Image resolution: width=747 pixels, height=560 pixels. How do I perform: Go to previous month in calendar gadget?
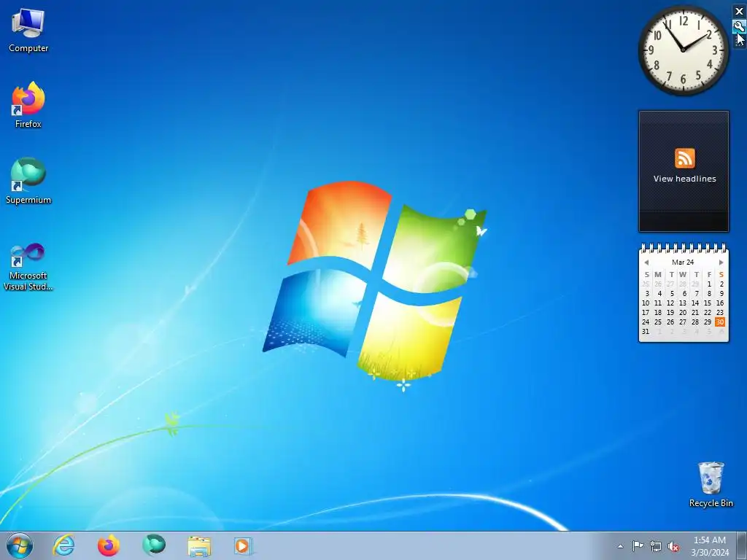tap(646, 262)
